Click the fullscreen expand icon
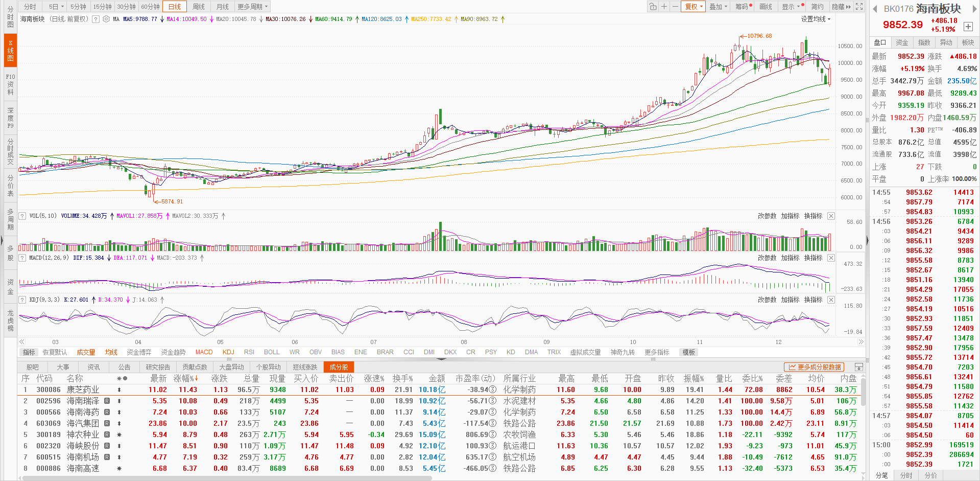 [859, 7]
